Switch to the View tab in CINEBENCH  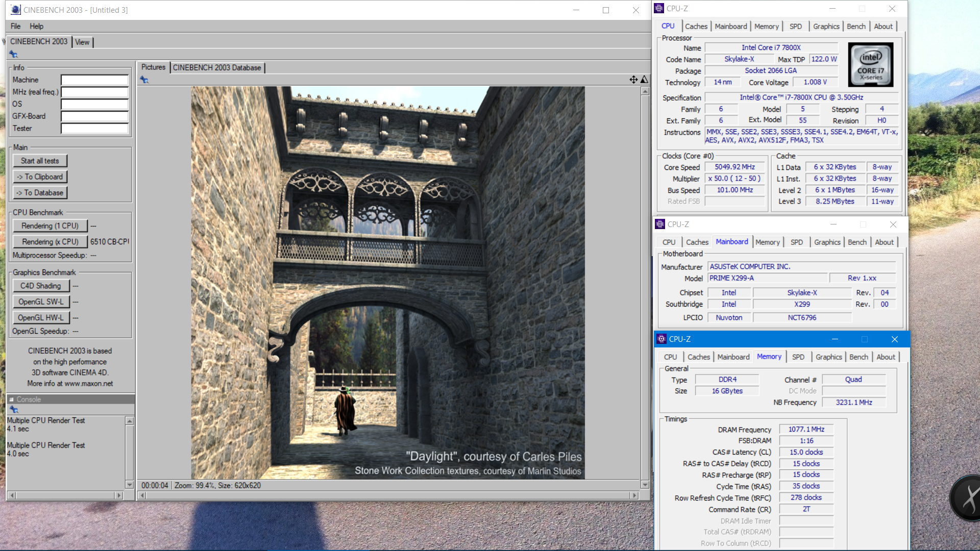82,42
